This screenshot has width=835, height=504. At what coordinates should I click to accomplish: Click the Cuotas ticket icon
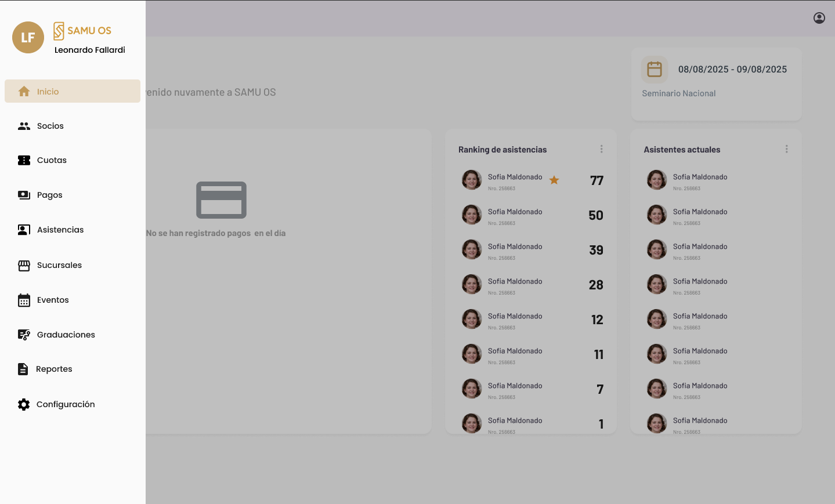[x=24, y=161]
